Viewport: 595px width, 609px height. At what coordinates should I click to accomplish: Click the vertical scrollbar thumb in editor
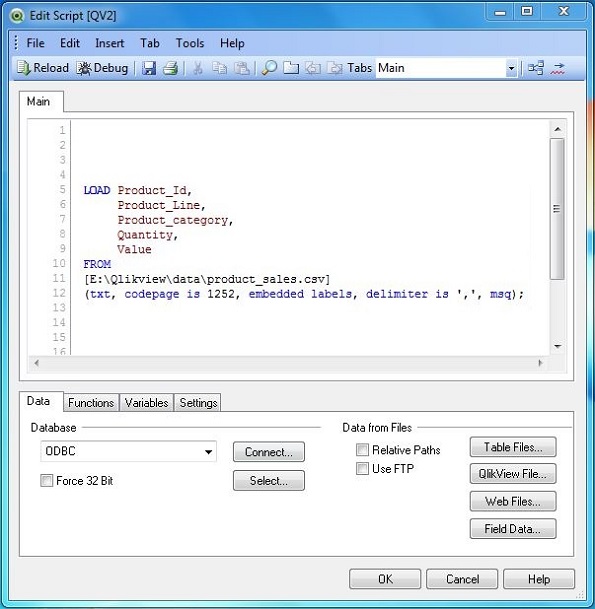click(557, 209)
